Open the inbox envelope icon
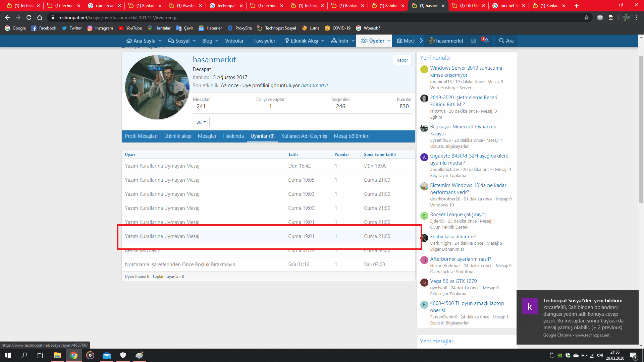Viewport: 644px width, 362px height. point(473,41)
